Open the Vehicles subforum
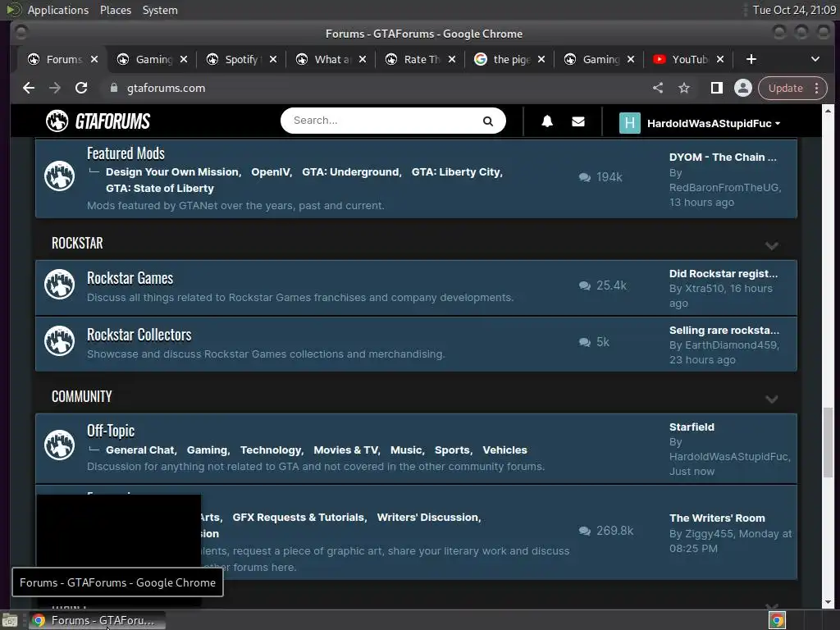The image size is (840, 630). [504, 450]
